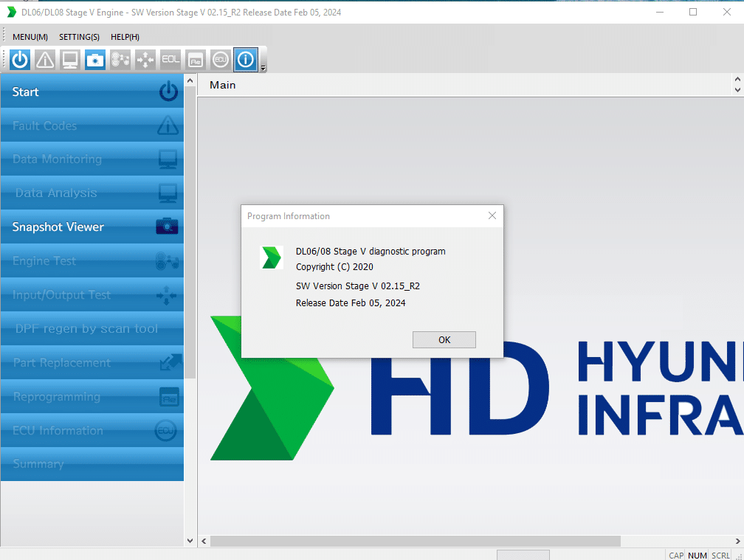This screenshot has width=744, height=560.
Task: Open the HELP(H) menu
Action: coord(125,37)
